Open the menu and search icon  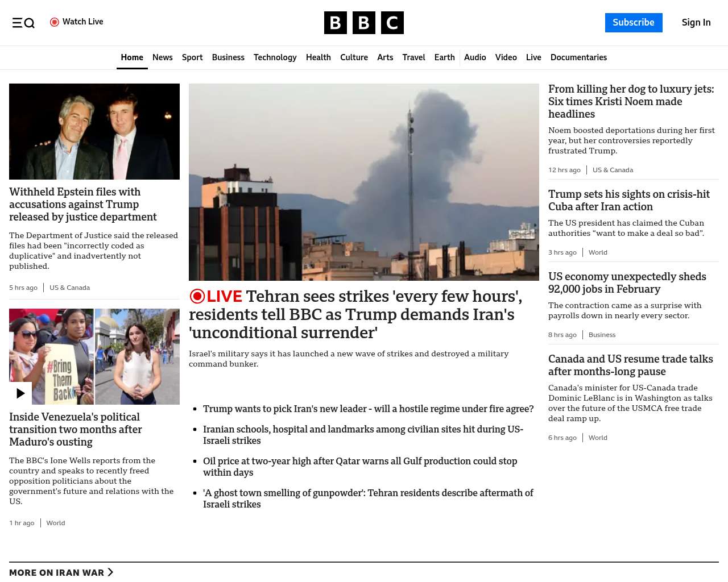coord(23,23)
